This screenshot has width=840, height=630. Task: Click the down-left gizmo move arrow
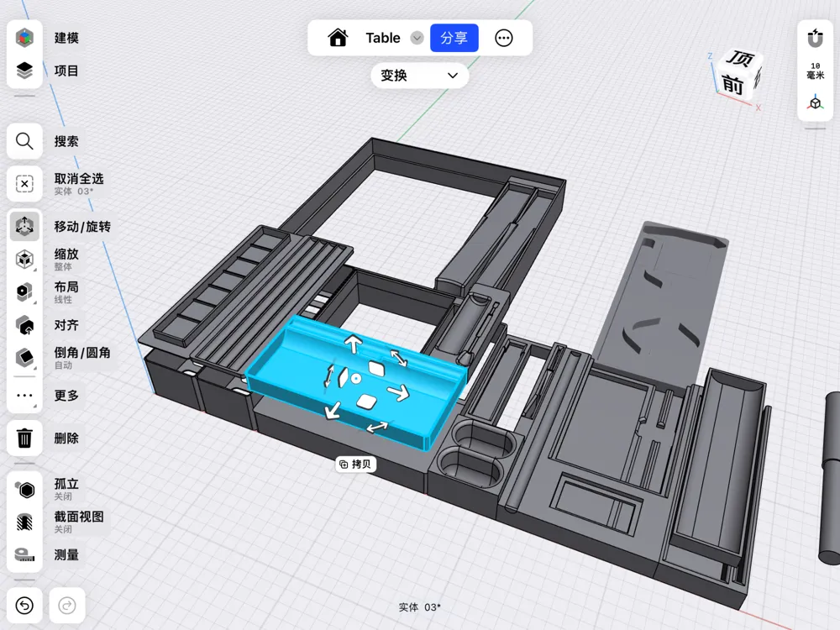333,410
